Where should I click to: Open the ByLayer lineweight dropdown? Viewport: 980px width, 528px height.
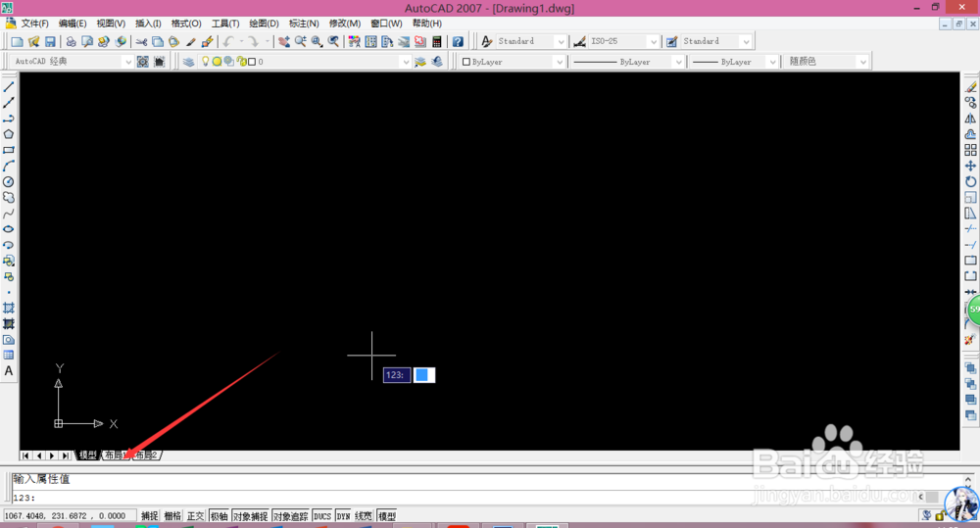(772, 62)
